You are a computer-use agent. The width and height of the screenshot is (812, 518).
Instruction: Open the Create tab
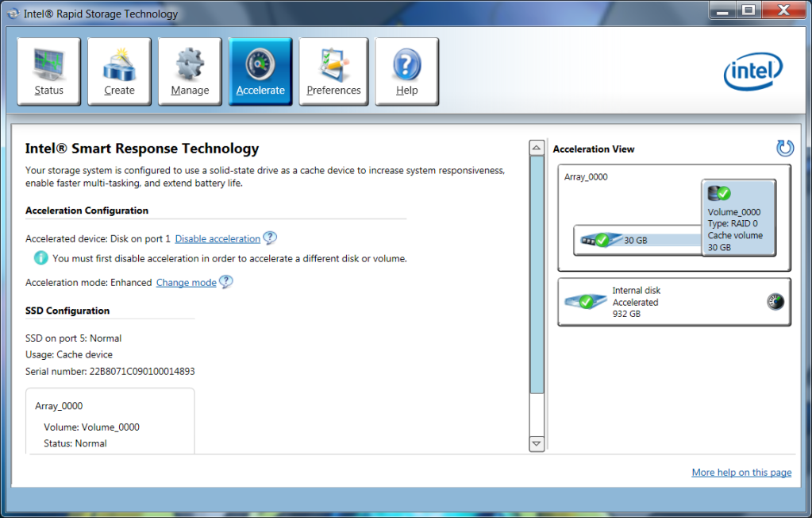(x=119, y=72)
